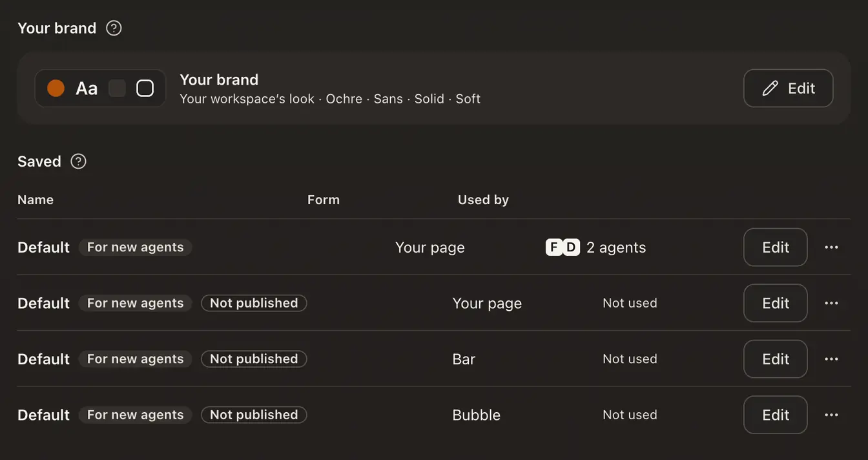Viewport: 868px width, 460px height.
Task: Click the '2 agents' text
Action: click(x=616, y=247)
